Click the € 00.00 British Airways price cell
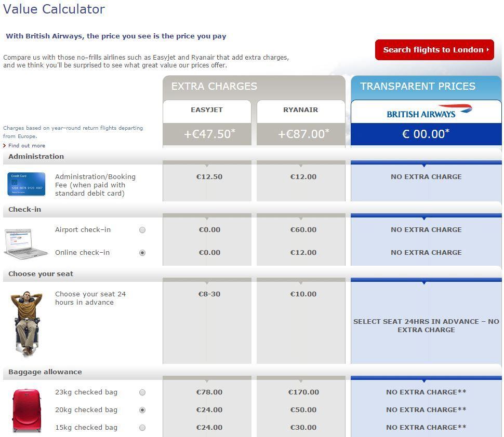 pos(426,133)
